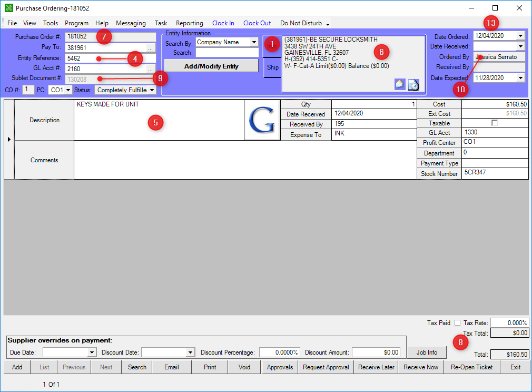Open GL Acct # lookup ellipsis button
This screenshot has width=532, height=392.
pyautogui.click(x=150, y=69)
